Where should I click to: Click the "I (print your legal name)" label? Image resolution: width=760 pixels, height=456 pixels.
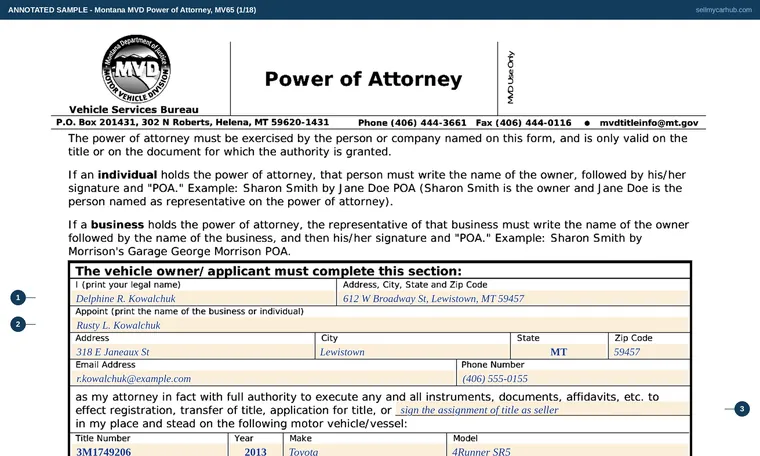point(128,285)
